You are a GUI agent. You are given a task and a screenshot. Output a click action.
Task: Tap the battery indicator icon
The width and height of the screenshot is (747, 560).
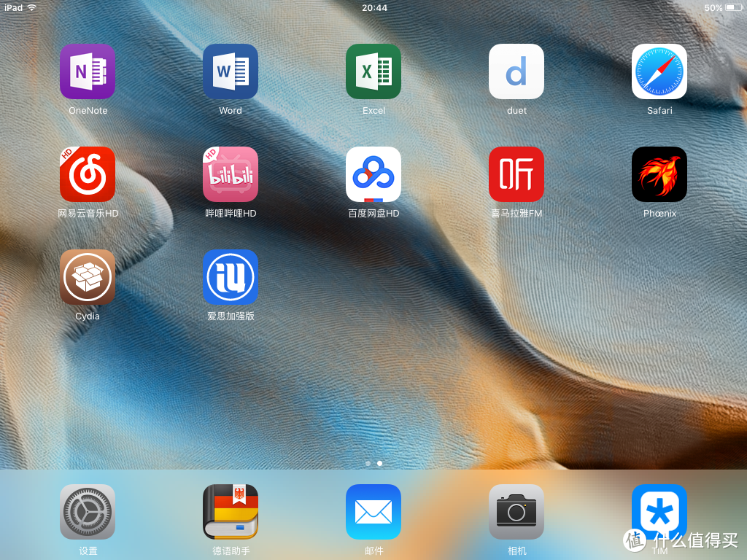pos(734,7)
